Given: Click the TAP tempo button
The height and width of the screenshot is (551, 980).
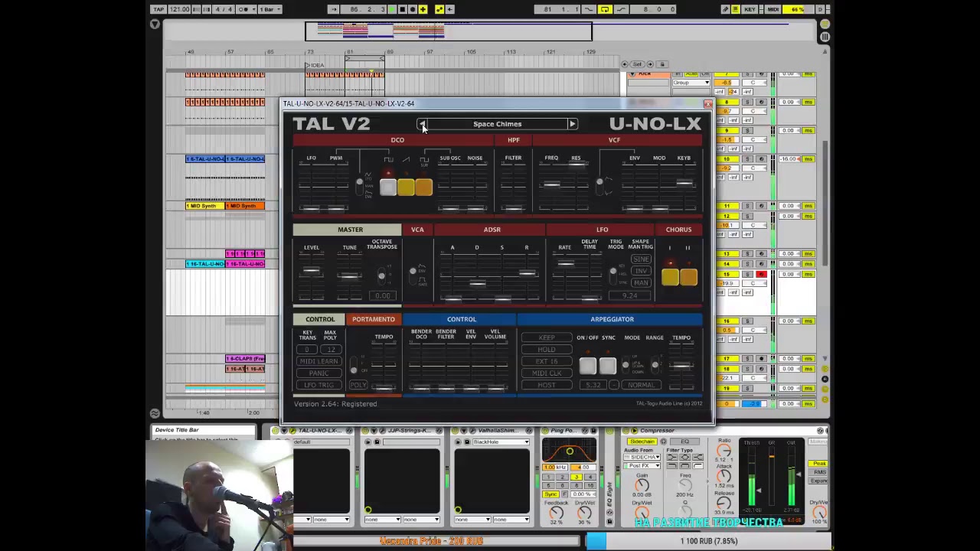Looking at the screenshot, I should click(x=158, y=9).
